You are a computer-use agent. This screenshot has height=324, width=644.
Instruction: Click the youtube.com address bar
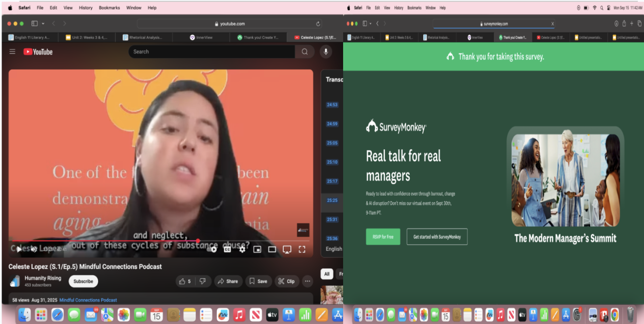(x=229, y=24)
